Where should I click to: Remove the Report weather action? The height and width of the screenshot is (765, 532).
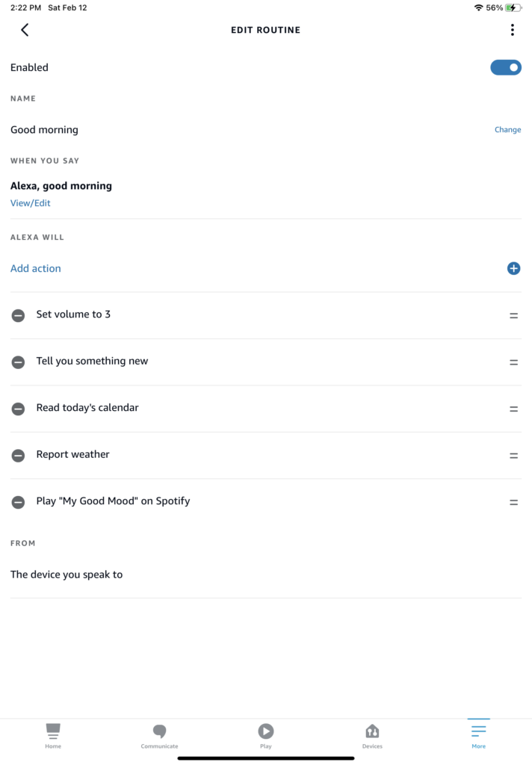[x=18, y=456]
